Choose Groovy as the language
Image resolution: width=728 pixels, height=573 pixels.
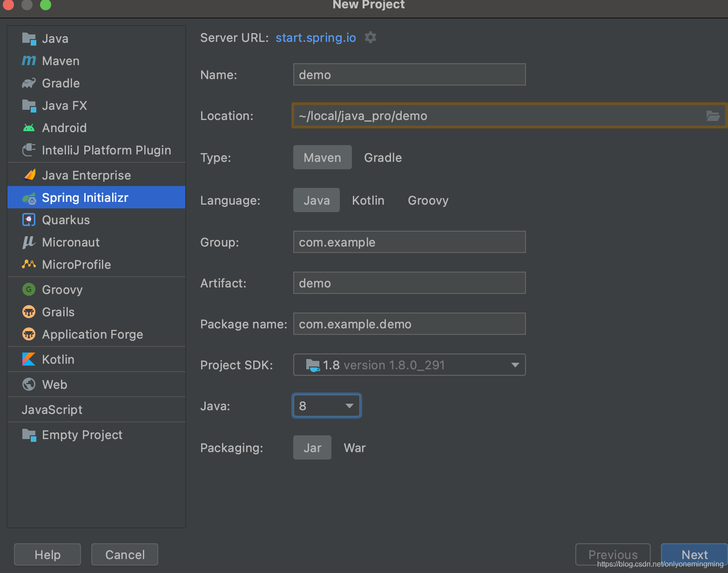point(428,200)
